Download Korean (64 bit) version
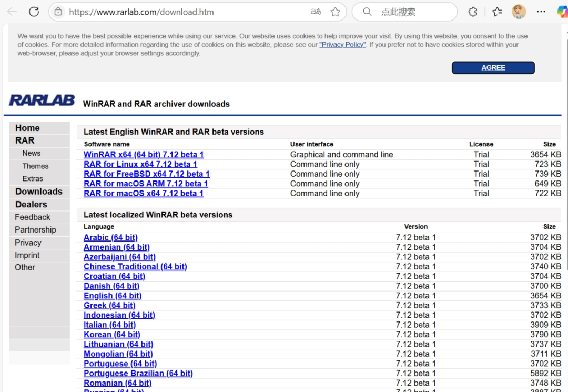The image size is (568, 392). 111,335
